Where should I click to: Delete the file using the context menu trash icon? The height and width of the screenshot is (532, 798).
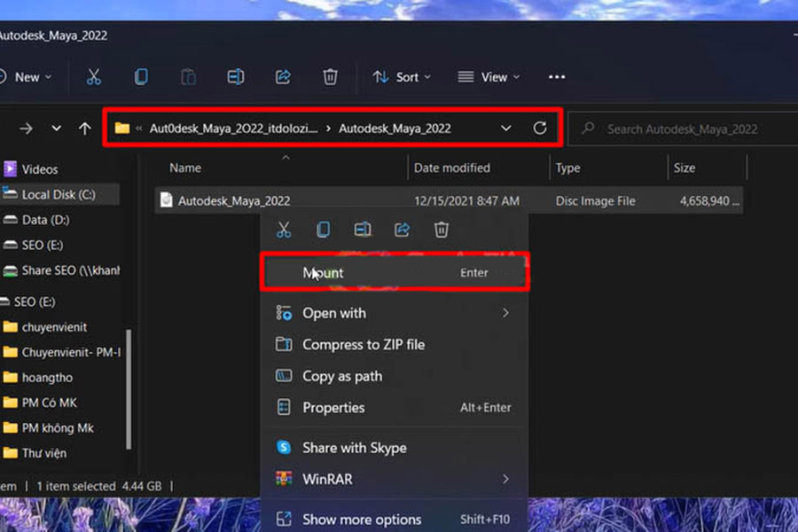[442, 230]
